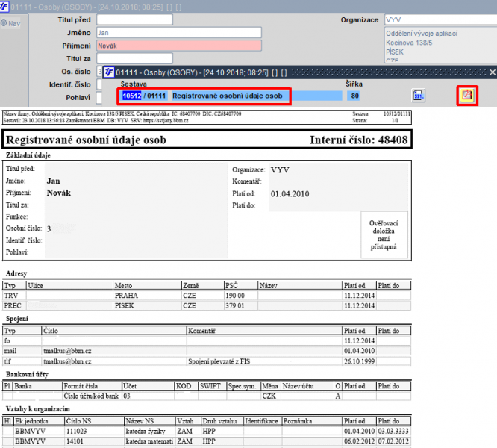Click the Pohlaví input box

pos(100,98)
